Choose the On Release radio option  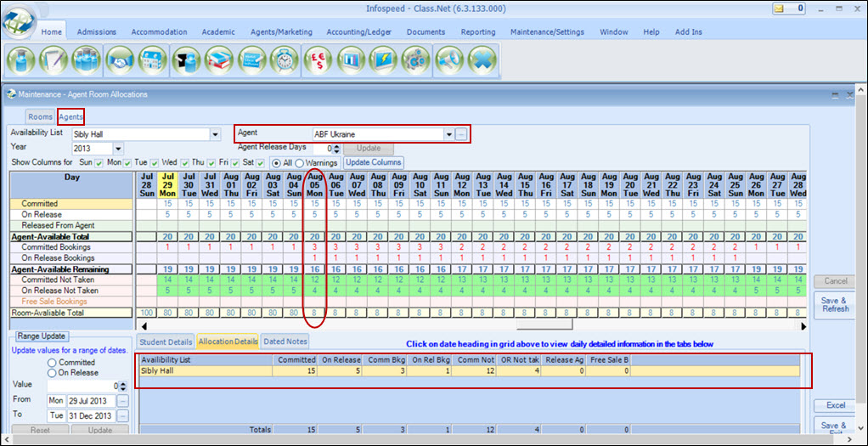[52, 373]
